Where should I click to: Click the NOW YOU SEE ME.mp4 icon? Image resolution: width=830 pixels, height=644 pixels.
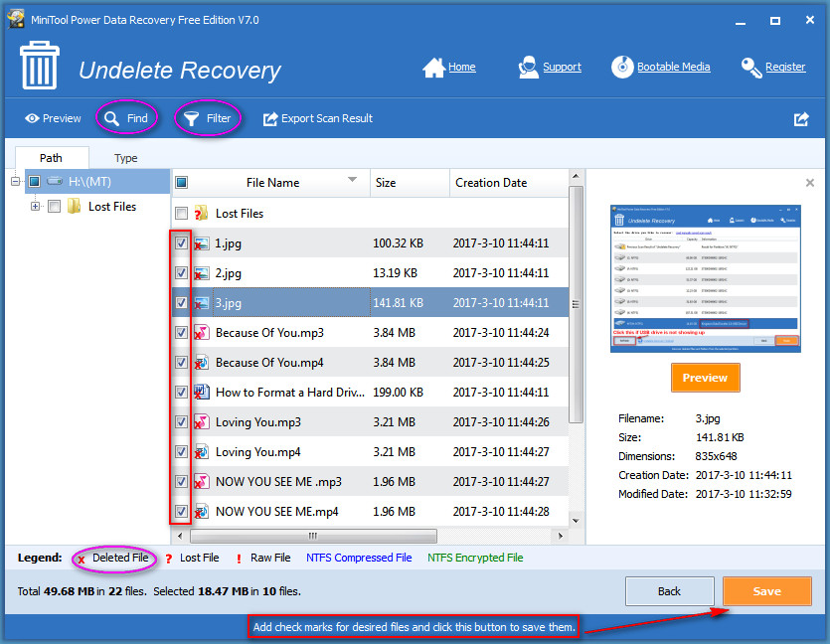tap(201, 512)
